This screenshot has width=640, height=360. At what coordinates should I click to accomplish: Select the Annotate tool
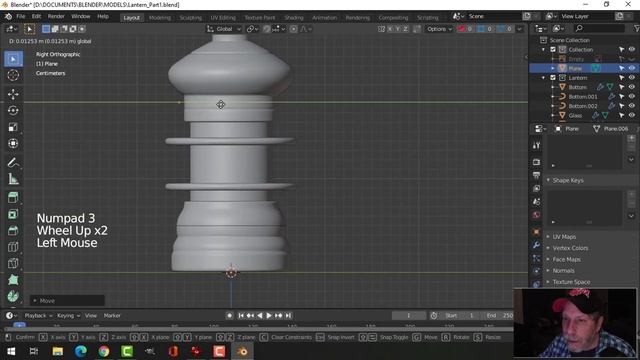13,162
